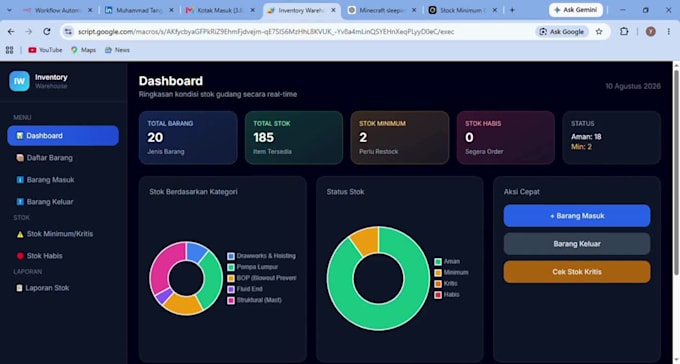Open the Dashboard menu item

63,136
